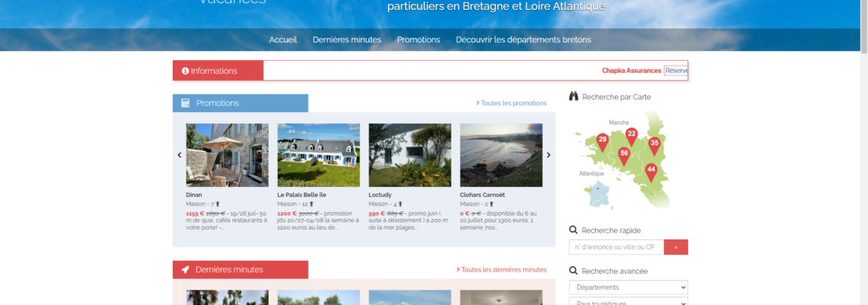This screenshot has height=305, width=868.
Task: Open the Pays touristiques dropdown
Action: click(x=628, y=302)
